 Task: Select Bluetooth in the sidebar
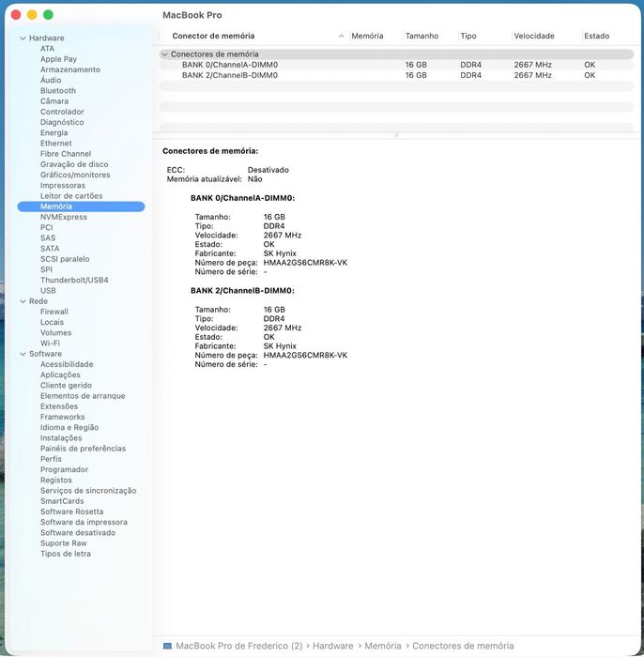point(58,90)
